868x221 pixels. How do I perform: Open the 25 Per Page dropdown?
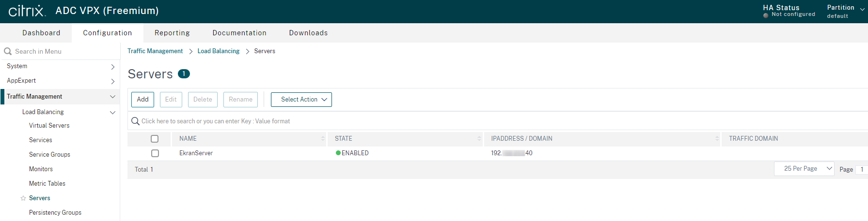click(804, 169)
